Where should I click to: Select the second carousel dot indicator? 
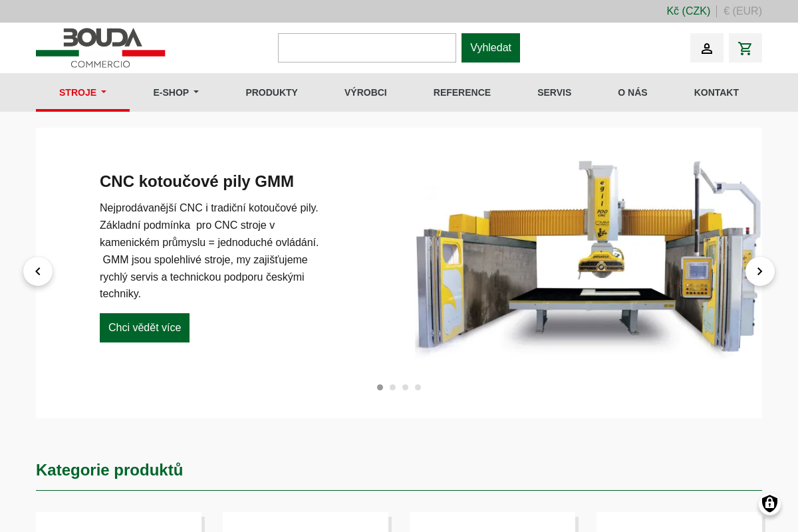pyautogui.click(x=393, y=388)
